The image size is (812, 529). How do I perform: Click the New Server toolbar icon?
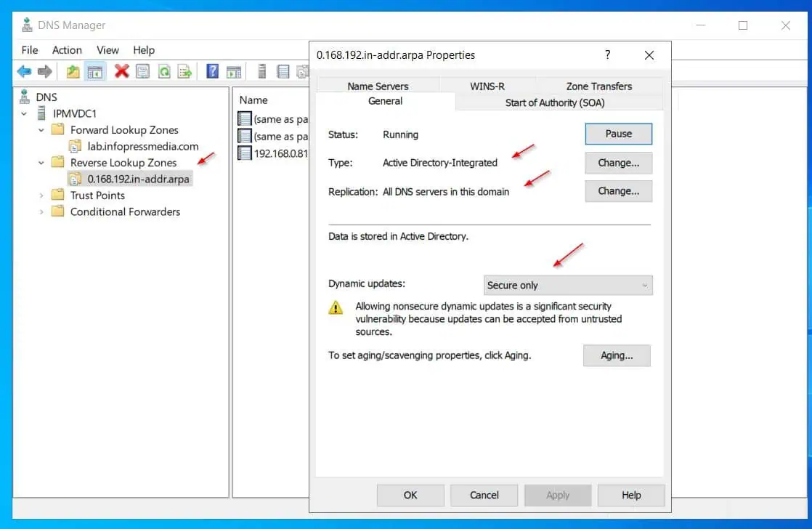coord(262,71)
